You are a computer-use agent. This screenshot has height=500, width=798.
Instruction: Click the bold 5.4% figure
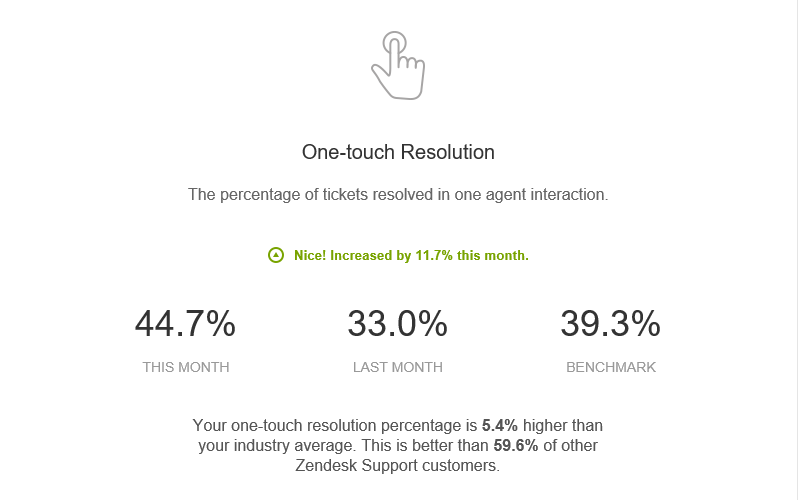pyautogui.click(x=500, y=425)
